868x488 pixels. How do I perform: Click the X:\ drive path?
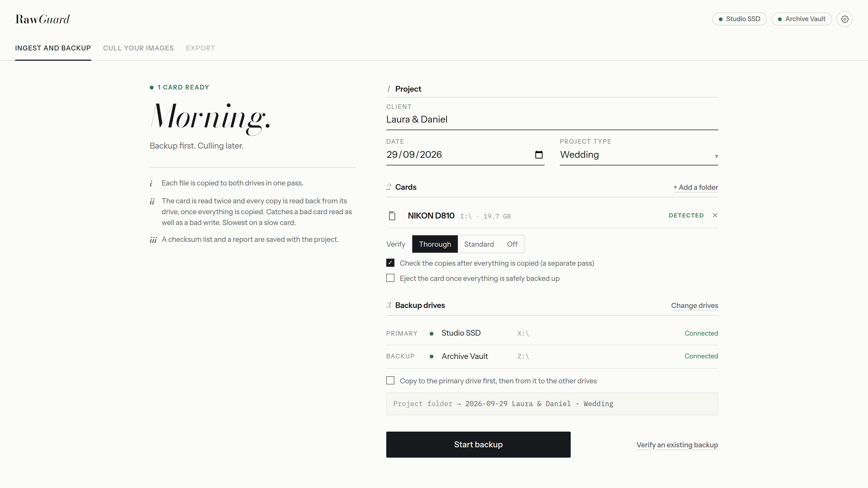(x=523, y=333)
